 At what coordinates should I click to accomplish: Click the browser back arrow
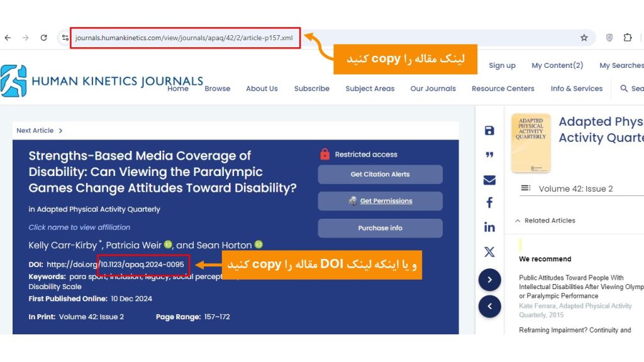pos(8,38)
